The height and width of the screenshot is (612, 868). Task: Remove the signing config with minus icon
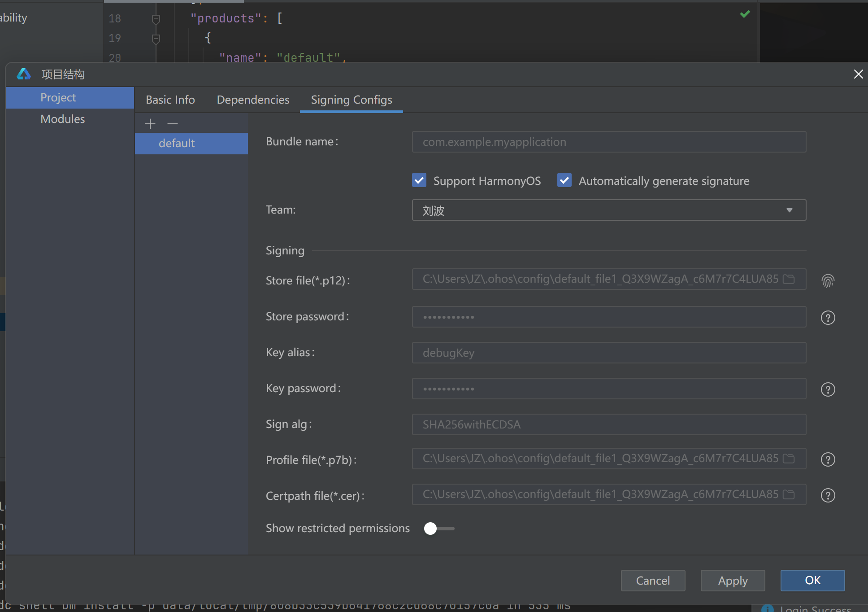point(173,124)
